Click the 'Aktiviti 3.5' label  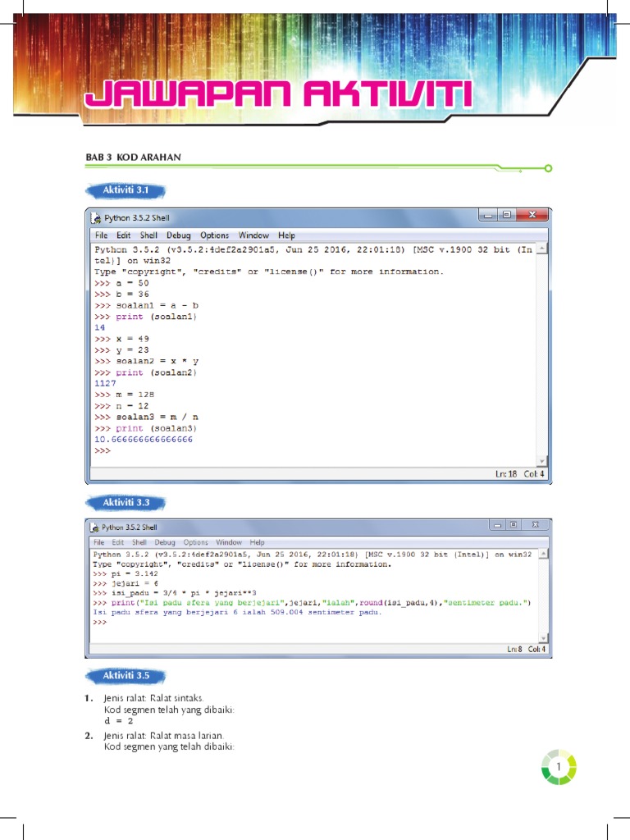click(x=126, y=676)
